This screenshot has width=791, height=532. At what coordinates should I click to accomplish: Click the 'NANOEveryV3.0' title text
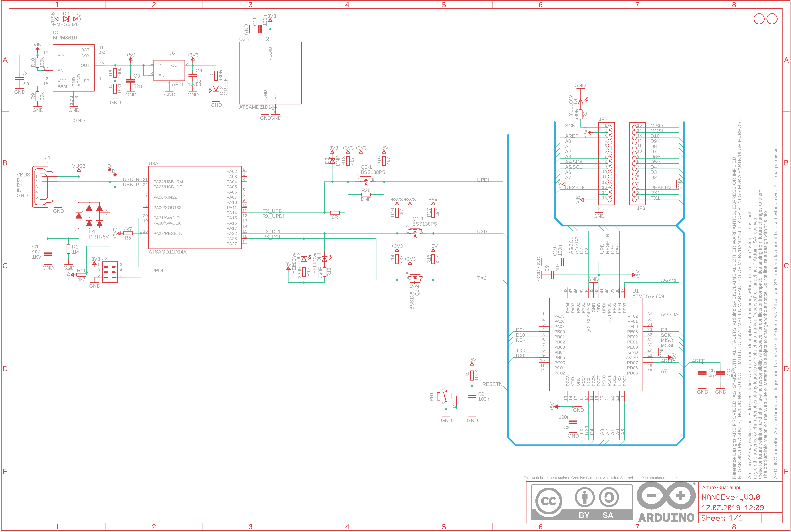[x=731, y=497]
